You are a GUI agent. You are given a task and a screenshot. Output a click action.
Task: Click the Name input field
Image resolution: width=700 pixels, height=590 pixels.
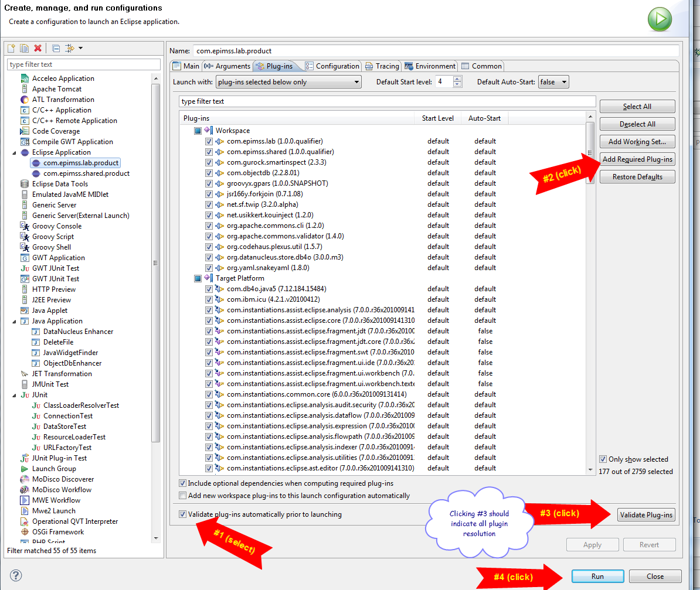[436, 51]
